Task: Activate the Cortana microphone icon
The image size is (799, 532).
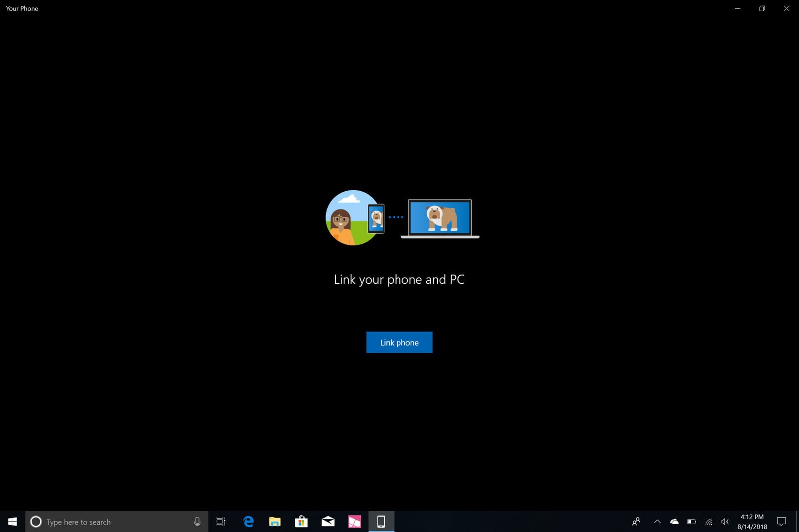Action: pos(197,522)
